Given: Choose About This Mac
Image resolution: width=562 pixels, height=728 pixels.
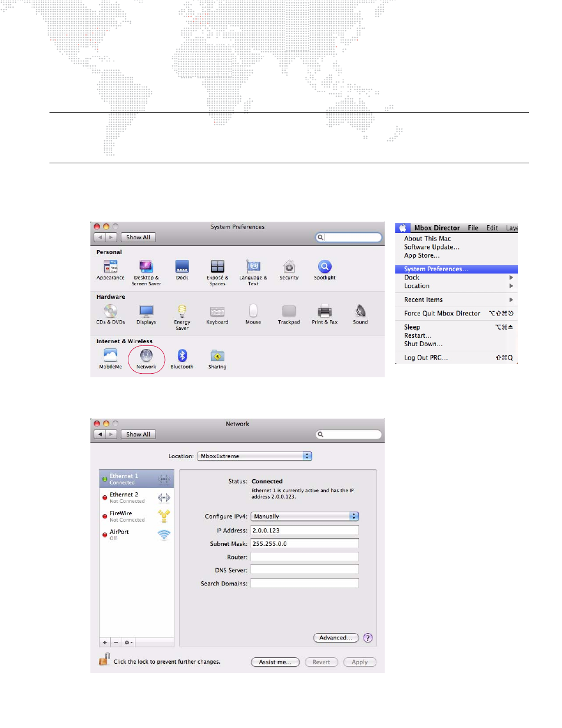Looking at the screenshot, I should click(427, 239).
